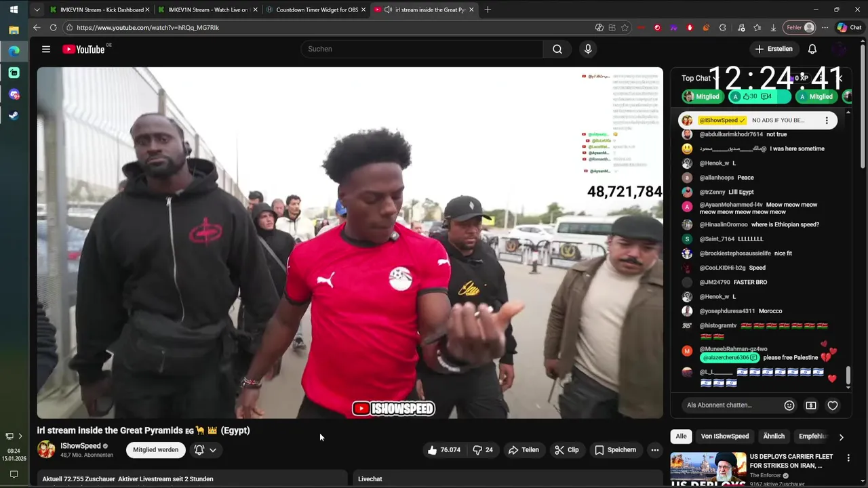Viewport: 868px width, 488px height.
Task: Focus the Suchen search field
Action: pyautogui.click(x=422, y=49)
